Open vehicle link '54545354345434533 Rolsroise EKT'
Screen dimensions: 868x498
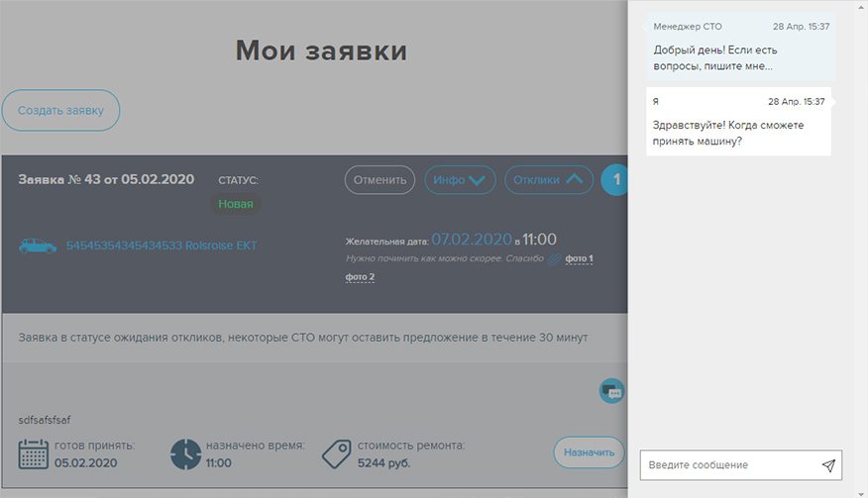tap(162, 246)
